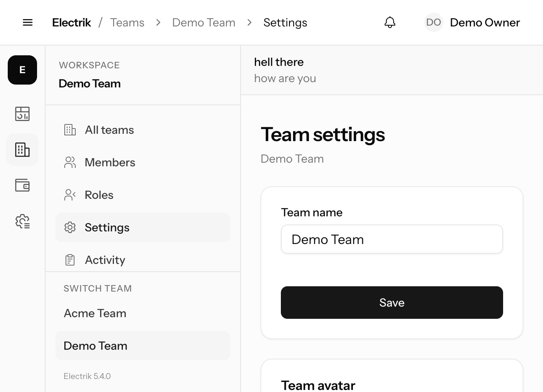Click Demo Team subtitle under Team settings
The height and width of the screenshot is (392, 543).
(292, 159)
